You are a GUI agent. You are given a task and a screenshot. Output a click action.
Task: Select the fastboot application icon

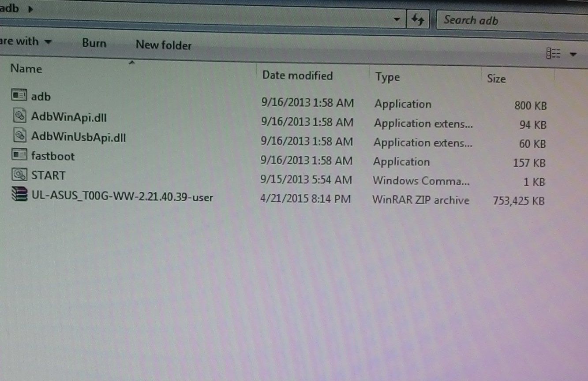[x=19, y=155]
